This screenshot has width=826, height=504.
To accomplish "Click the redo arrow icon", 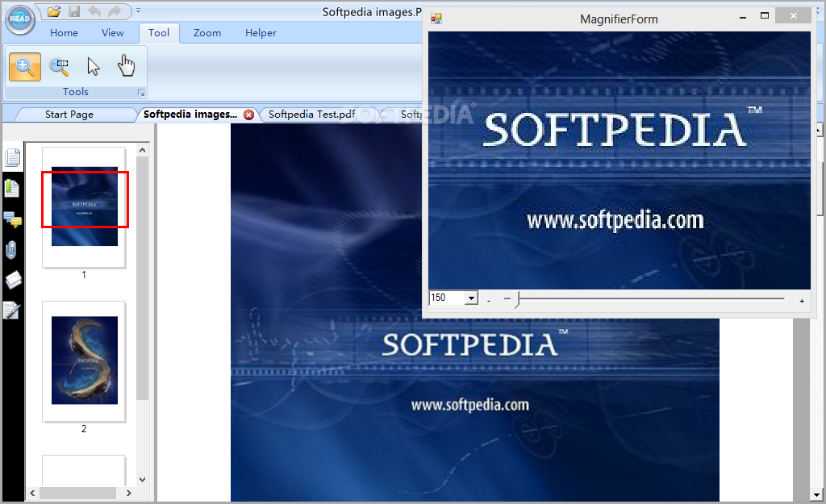I will pyautogui.click(x=115, y=11).
